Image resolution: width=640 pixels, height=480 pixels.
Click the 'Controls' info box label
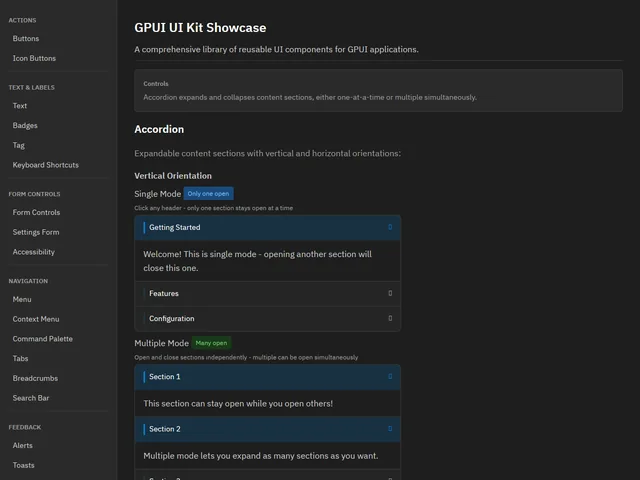156,84
